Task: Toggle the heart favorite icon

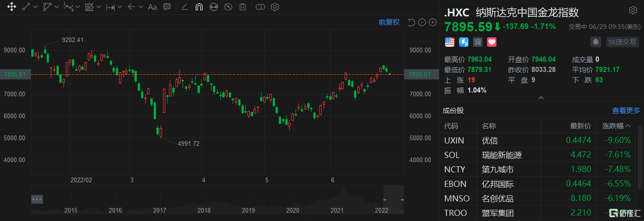Action: [x=491, y=42]
